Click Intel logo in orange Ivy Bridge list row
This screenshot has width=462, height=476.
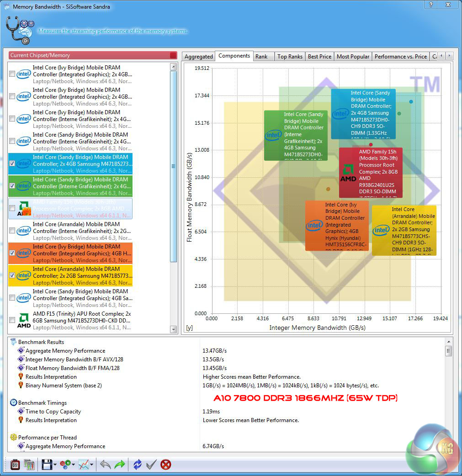[x=24, y=253]
